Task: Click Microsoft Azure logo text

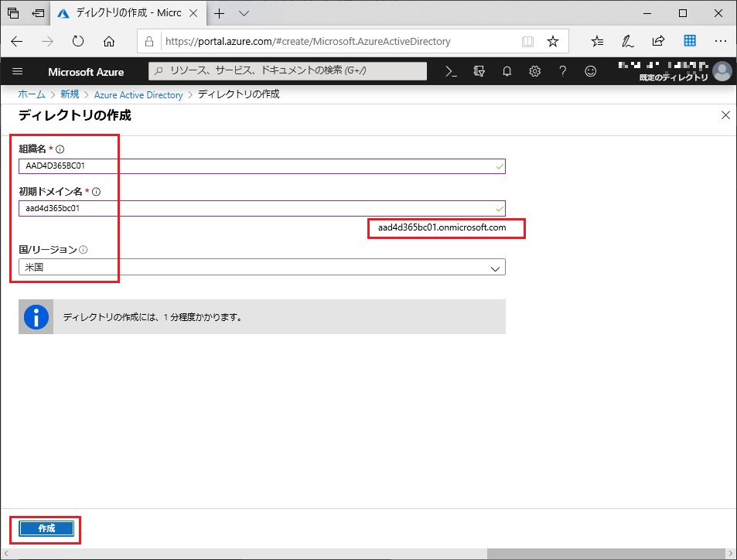Action: pyautogui.click(x=86, y=72)
